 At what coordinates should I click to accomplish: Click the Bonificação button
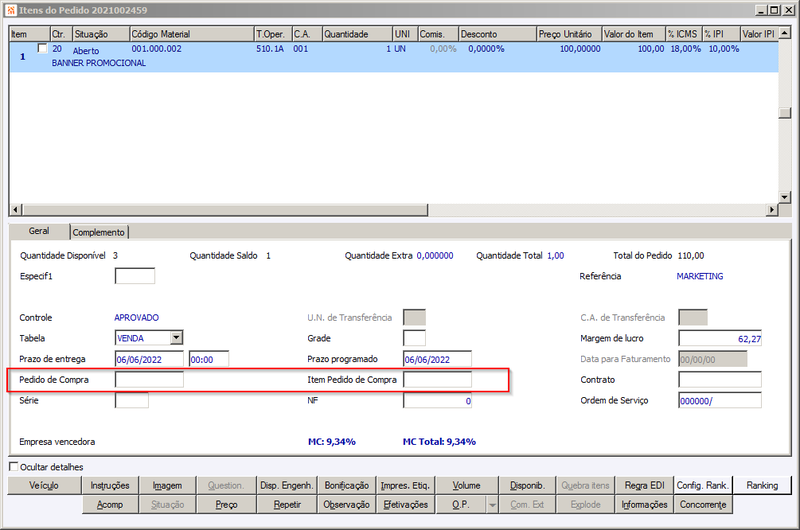348,485
